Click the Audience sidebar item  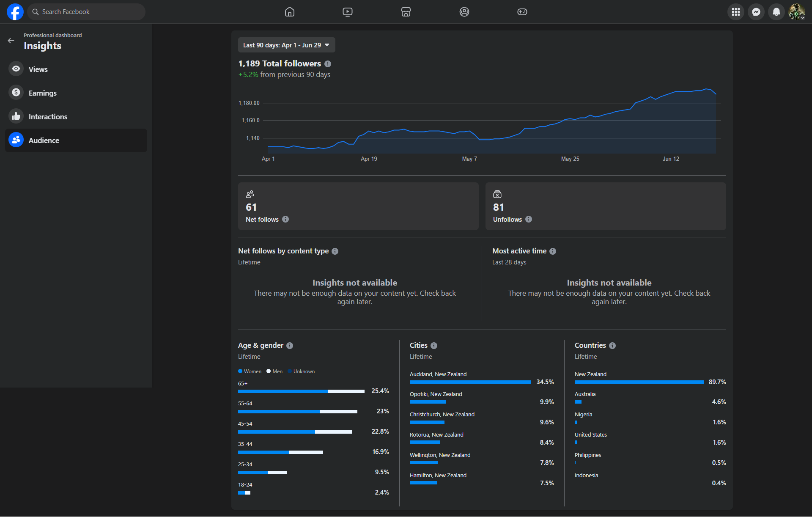coord(44,140)
